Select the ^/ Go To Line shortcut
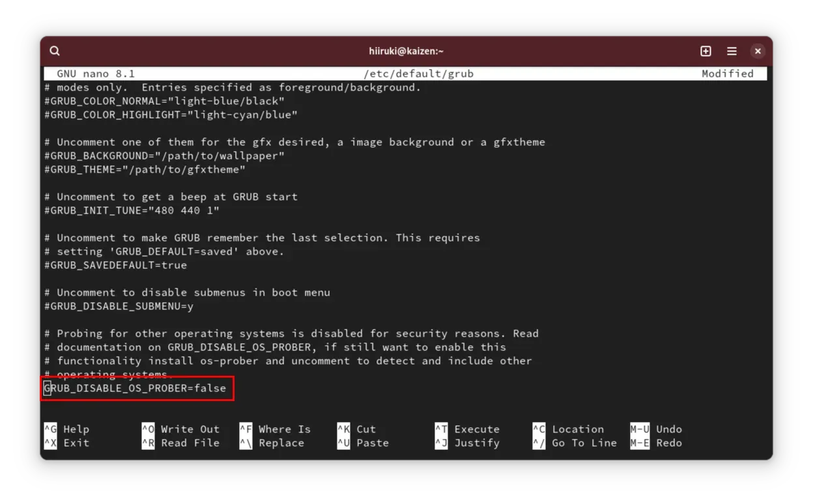Image resolution: width=813 pixels, height=504 pixels. (x=575, y=443)
